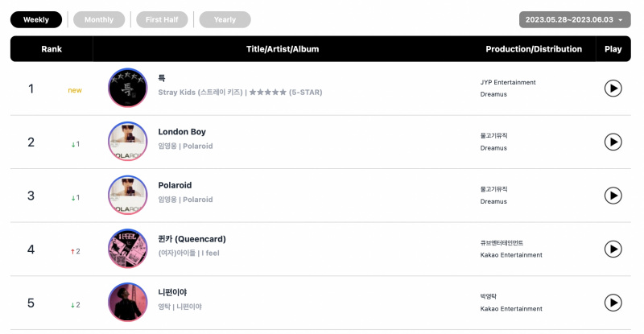Play the London Boy track
The width and height of the screenshot is (644, 334).
(x=613, y=142)
